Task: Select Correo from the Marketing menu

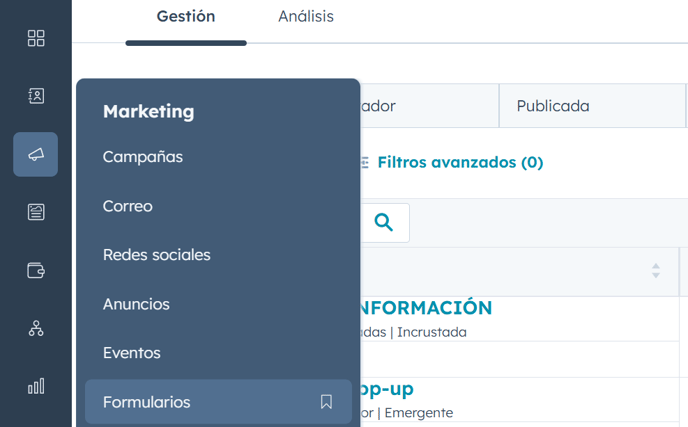Action: (128, 206)
